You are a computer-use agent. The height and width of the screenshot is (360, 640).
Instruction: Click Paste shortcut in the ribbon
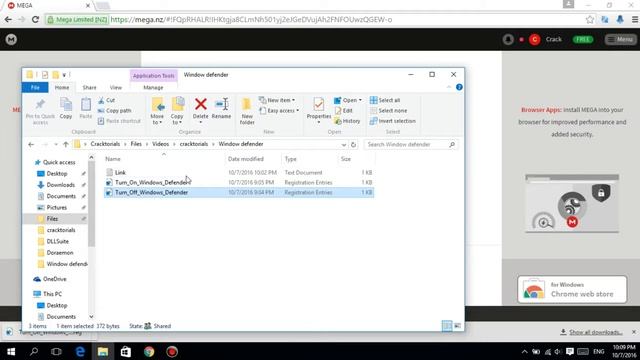[119, 121]
